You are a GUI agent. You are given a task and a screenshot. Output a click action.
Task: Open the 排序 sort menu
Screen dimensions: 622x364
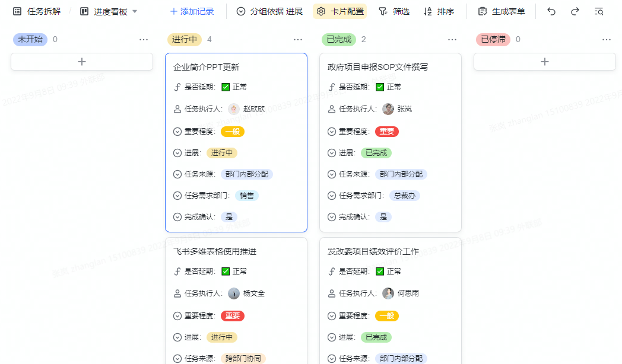coord(439,11)
